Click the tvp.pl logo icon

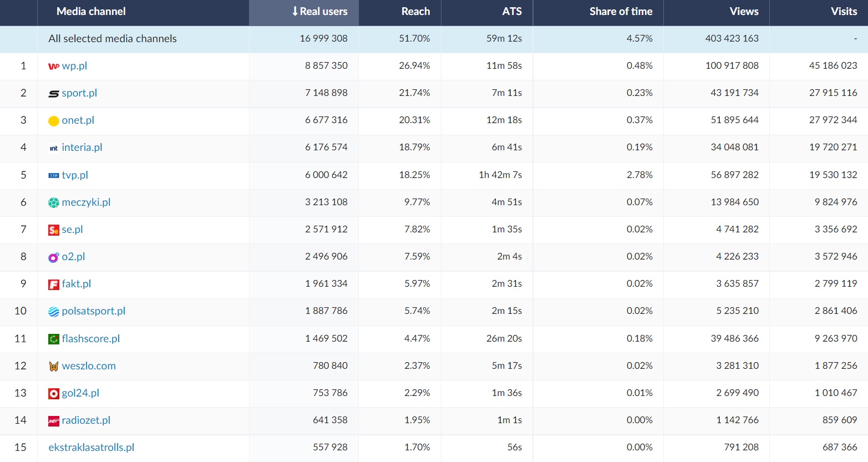coord(53,175)
